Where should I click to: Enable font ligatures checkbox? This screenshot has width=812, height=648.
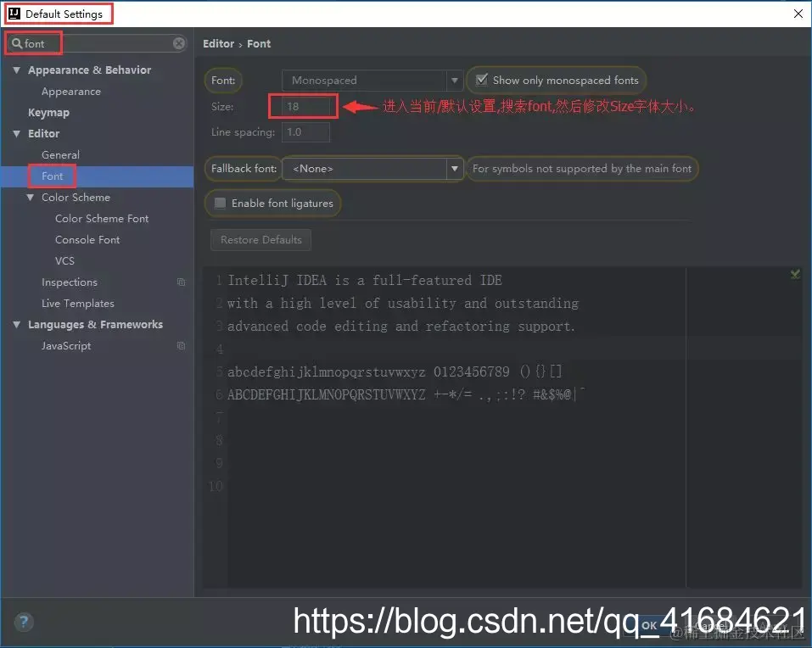[220, 203]
